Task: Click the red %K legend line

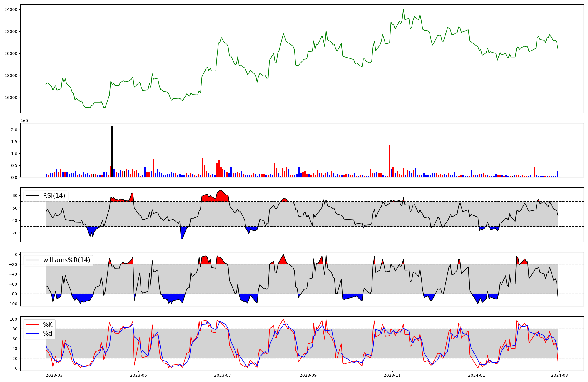Action: coord(32,325)
